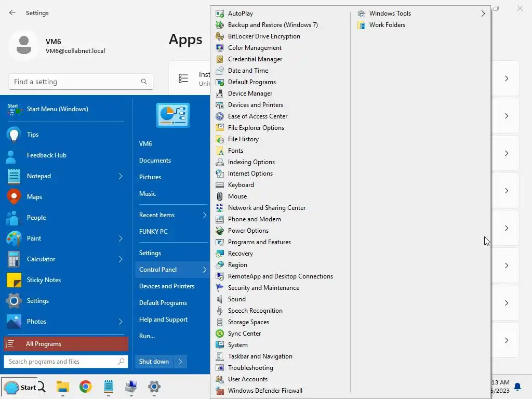Click the Credential Manager safe icon

[220, 59]
